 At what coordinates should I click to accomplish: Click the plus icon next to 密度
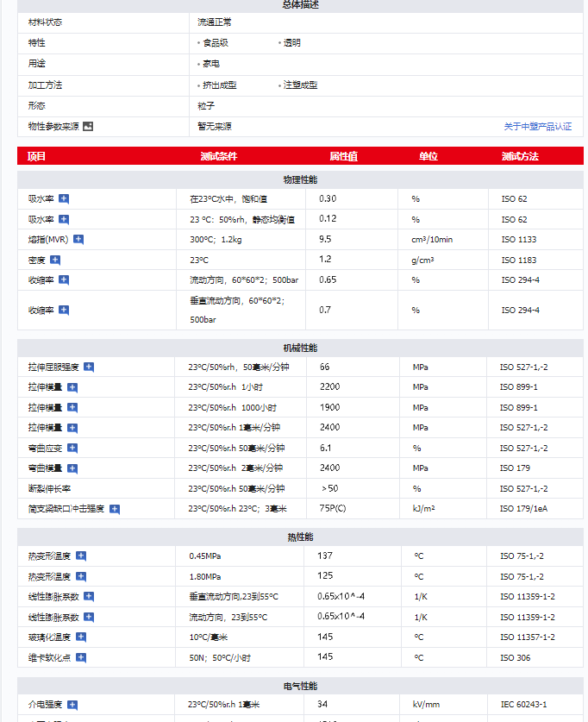click(x=55, y=260)
